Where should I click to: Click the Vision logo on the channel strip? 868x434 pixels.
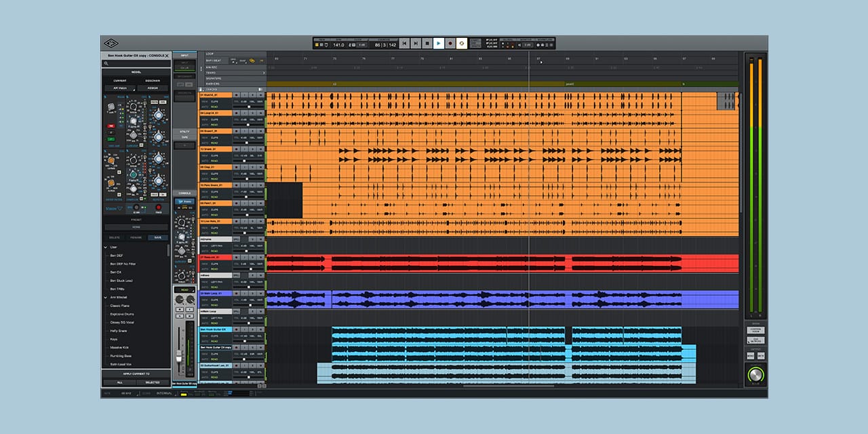pyautogui.click(x=114, y=208)
